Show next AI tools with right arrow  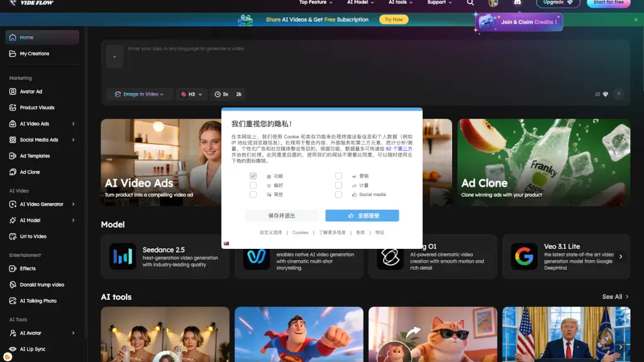click(621, 347)
